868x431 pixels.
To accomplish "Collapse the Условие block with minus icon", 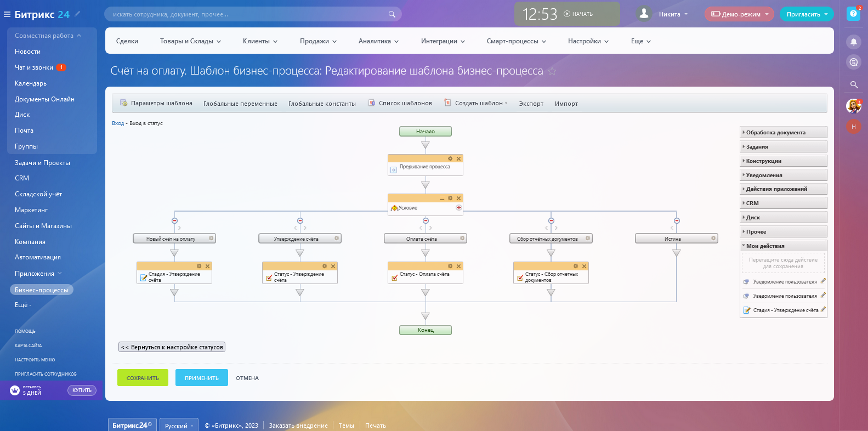I will 442,198.
